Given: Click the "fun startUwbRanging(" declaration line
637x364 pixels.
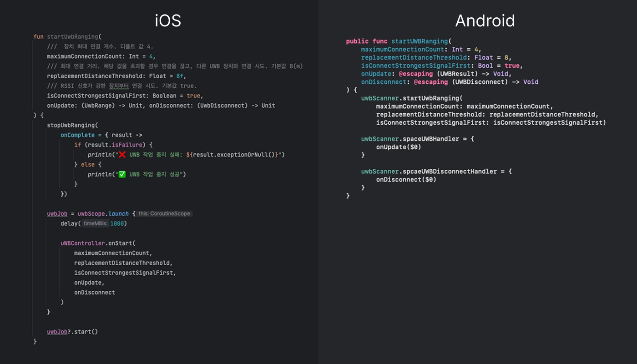Looking at the screenshot, I should coord(68,36).
